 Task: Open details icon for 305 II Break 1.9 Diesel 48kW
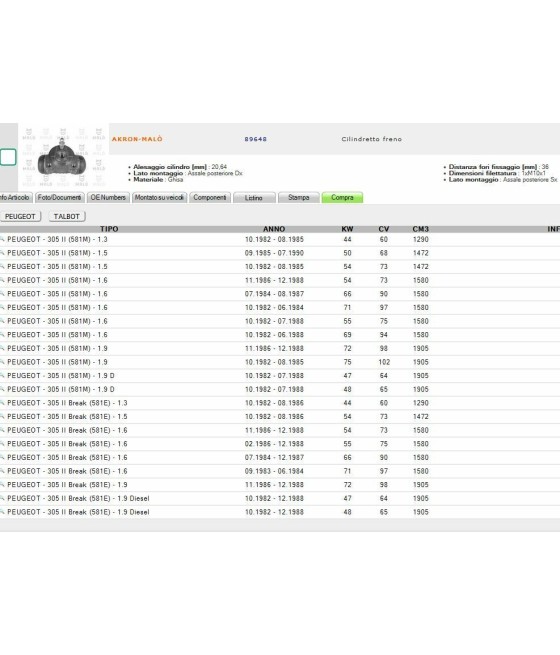(x=2, y=511)
